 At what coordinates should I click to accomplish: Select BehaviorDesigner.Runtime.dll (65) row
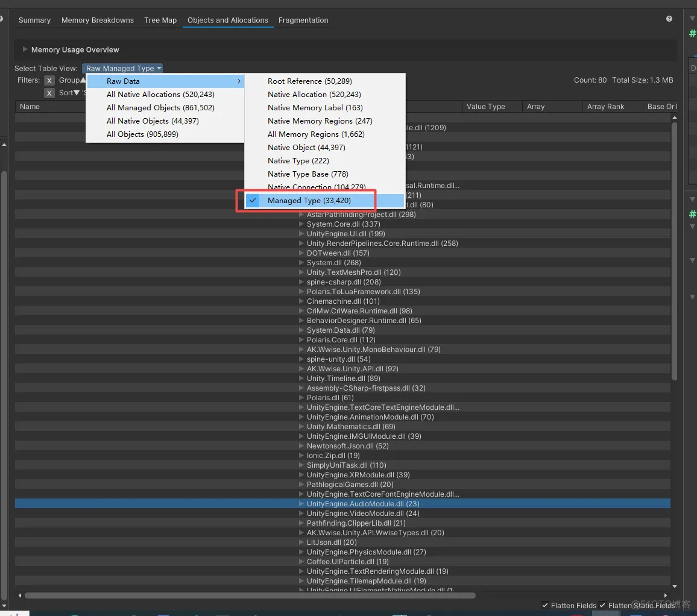(342, 321)
